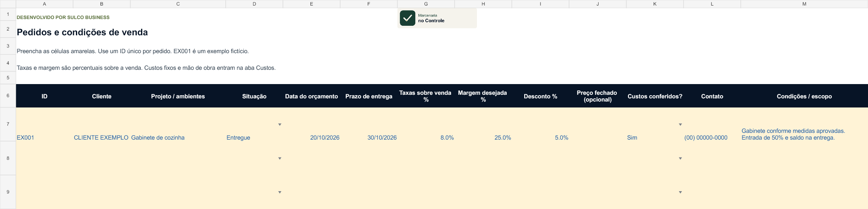Select the Preencha as células amarelas instruction
868x209 pixels.
pos(133,51)
